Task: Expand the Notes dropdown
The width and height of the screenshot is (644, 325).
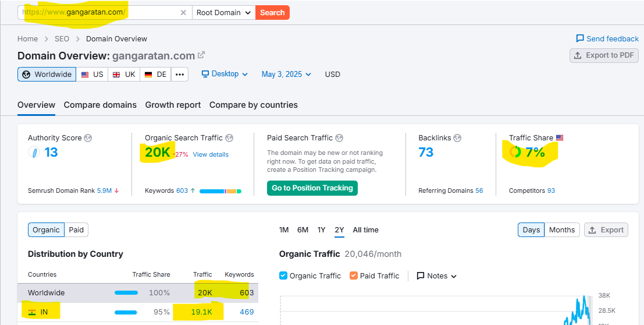Action: (x=436, y=275)
